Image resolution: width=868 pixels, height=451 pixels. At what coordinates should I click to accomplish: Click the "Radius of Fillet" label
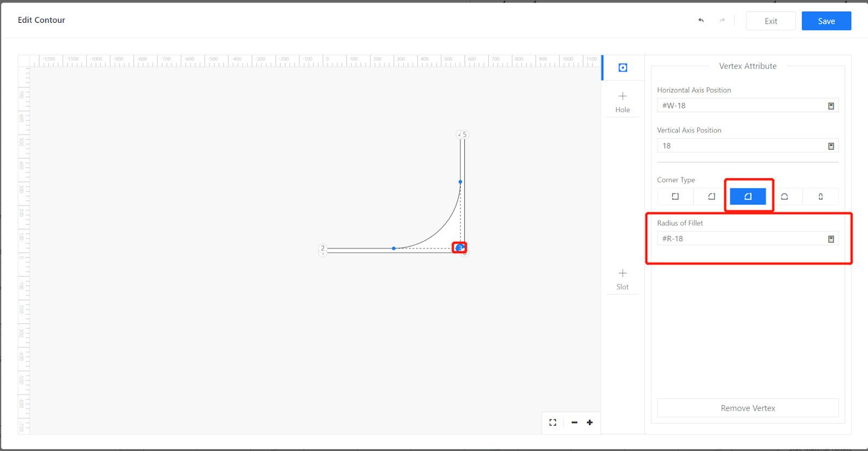pyautogui.click(x=680, y=223)
